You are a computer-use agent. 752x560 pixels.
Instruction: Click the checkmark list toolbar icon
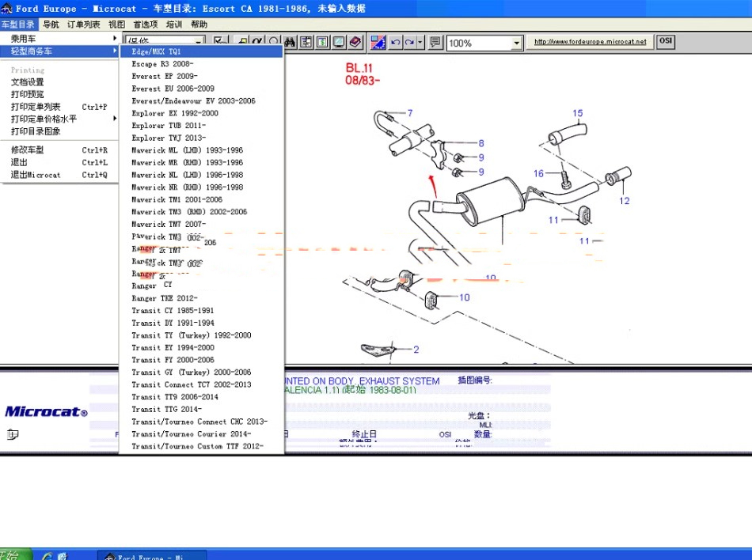220,42
